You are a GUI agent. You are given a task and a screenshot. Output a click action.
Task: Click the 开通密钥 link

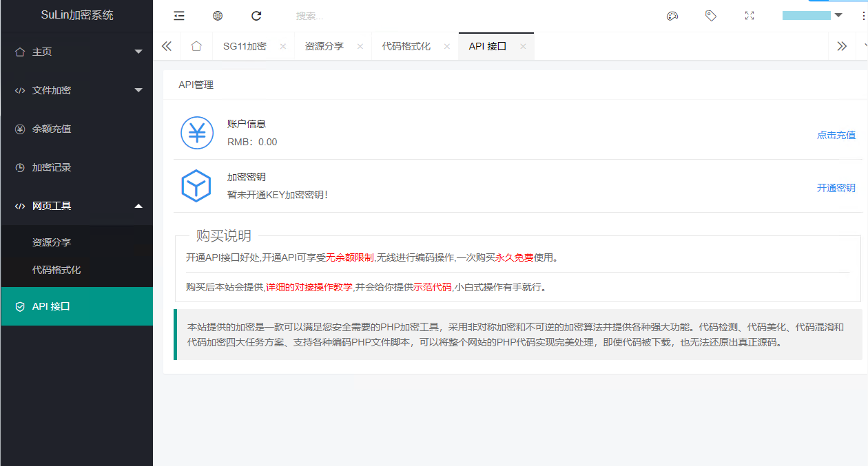[836, 187]
